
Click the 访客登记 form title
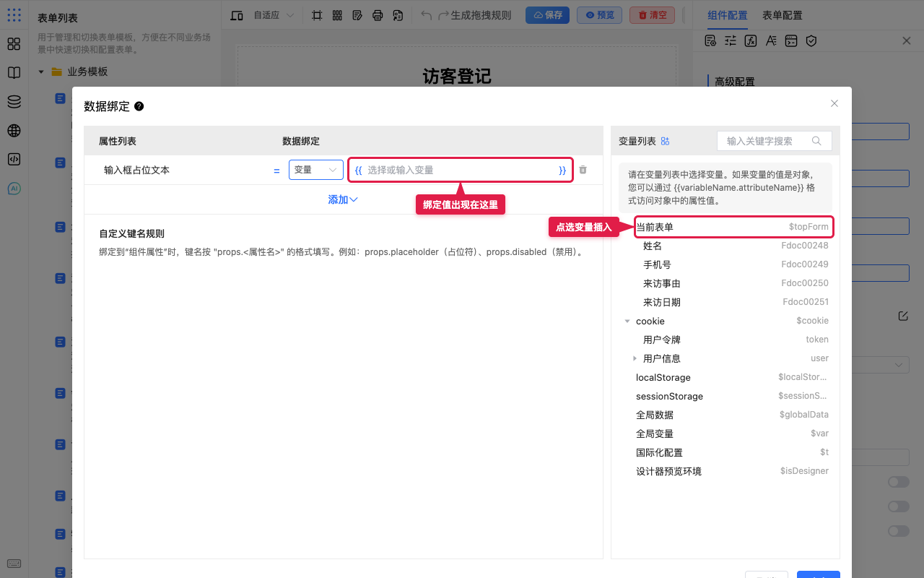coord(457,76)
